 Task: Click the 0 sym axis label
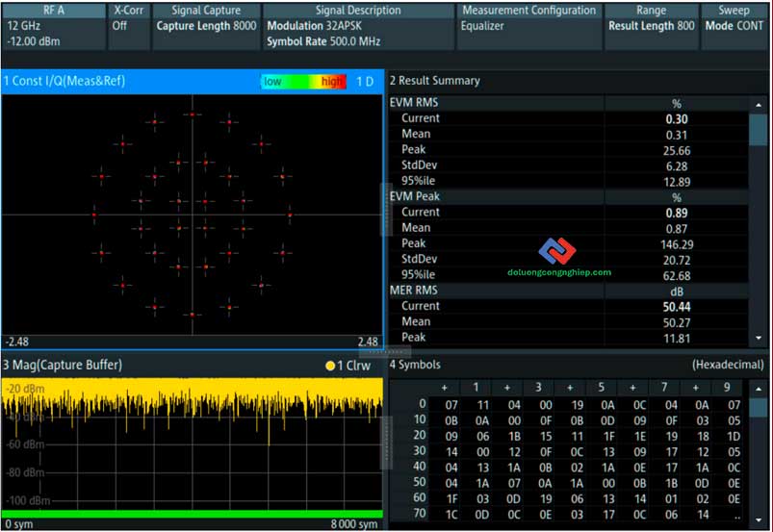[x=19, y=524]
